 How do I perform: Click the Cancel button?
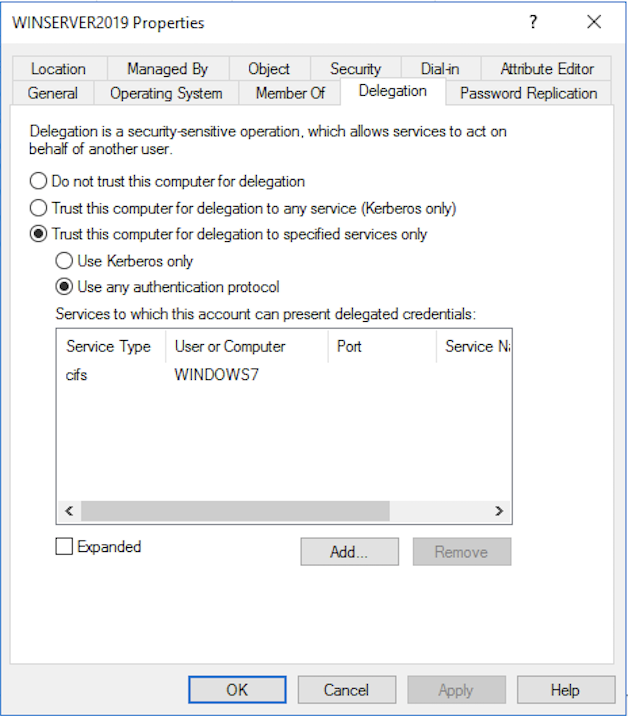tap(347, 690)
